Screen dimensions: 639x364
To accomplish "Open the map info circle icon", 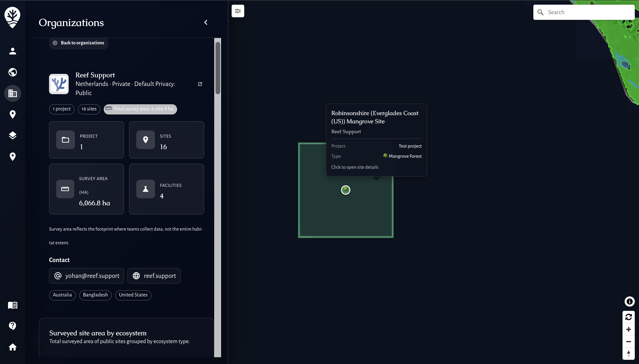I will tap(629, 302).
